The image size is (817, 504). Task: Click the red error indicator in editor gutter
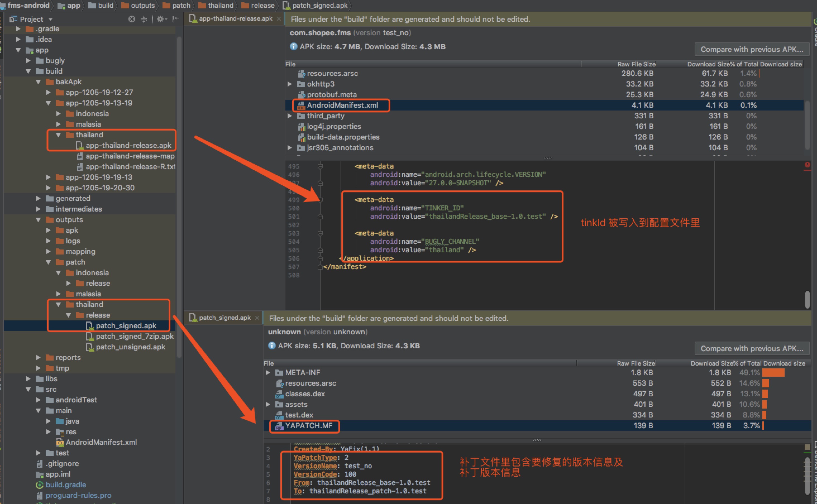pos(807,165)
